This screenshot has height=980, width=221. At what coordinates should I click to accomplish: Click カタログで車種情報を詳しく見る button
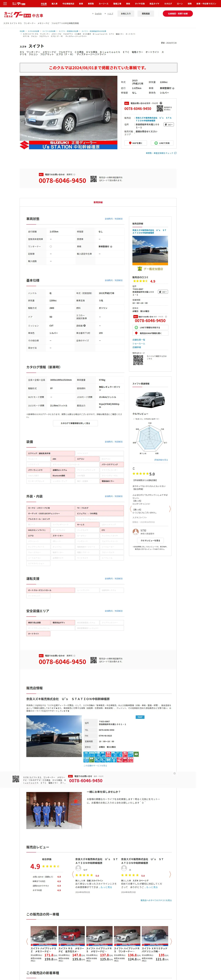76,423
